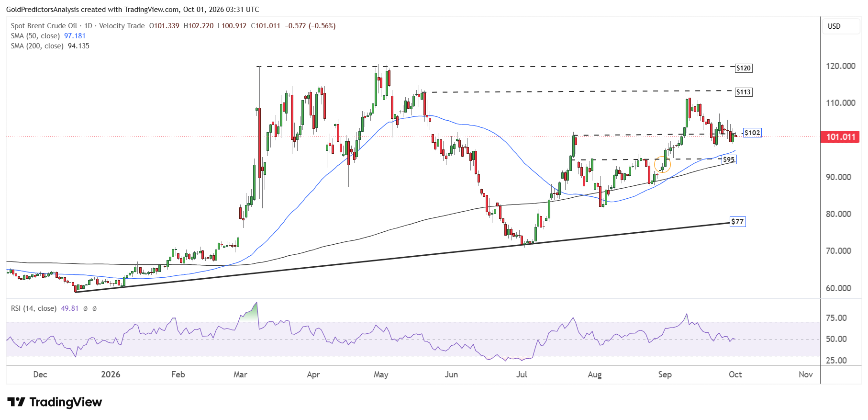Click the $95 support level label
The height and width of the screenshot is (420, 868).
tap(729, 159)
